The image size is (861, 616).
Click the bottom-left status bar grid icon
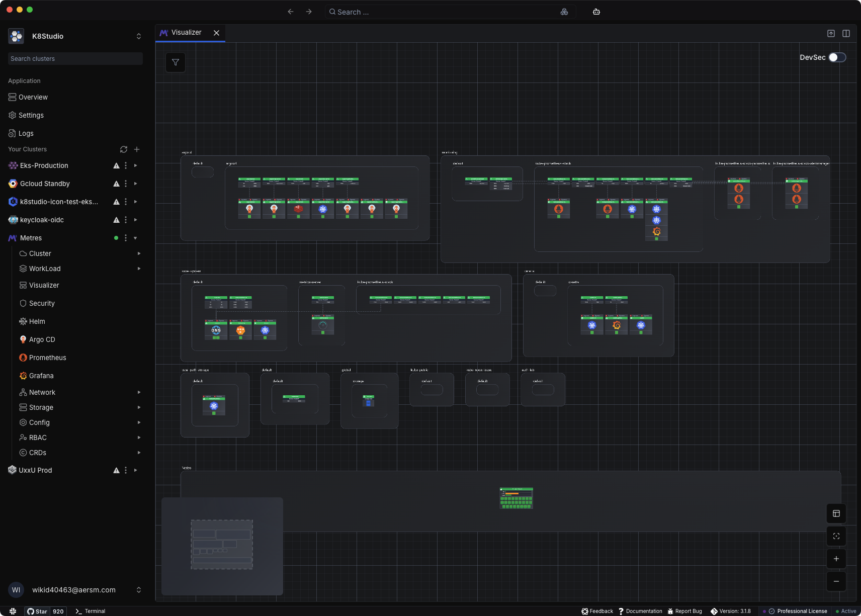point(13,611)
